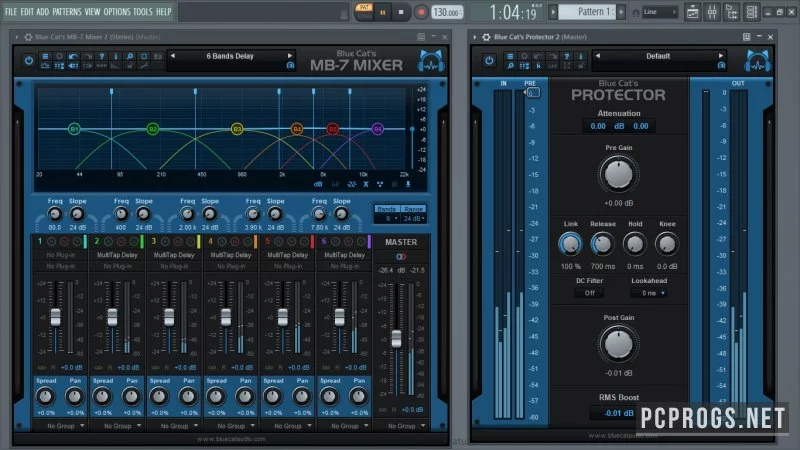Open the Bands count dropdown
Image resolution: width=800 pixels, height=450 pixels.
pos(387,218)
